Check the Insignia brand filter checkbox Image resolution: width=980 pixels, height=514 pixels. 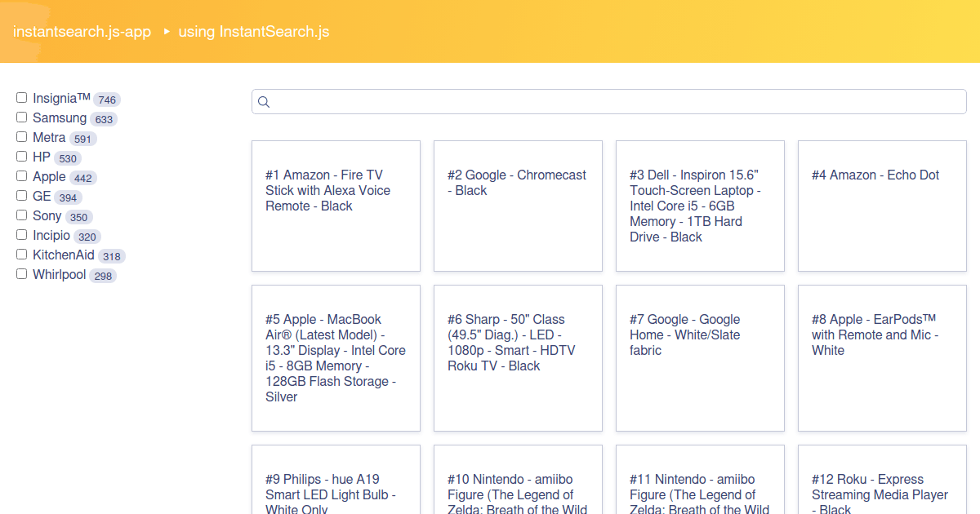(x=22, y=98)
